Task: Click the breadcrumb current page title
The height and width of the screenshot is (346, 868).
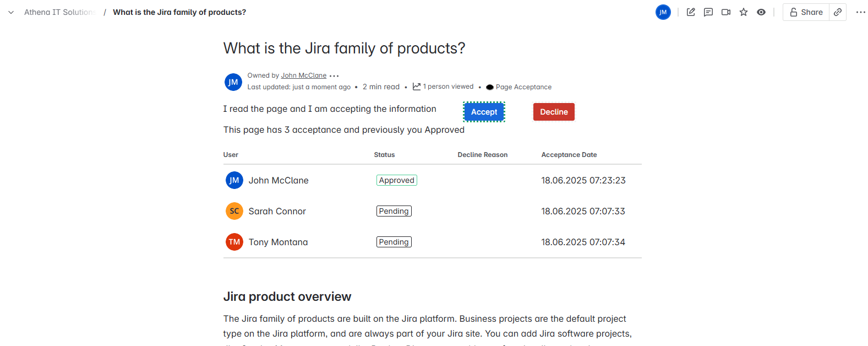Action: pos(179,12)
